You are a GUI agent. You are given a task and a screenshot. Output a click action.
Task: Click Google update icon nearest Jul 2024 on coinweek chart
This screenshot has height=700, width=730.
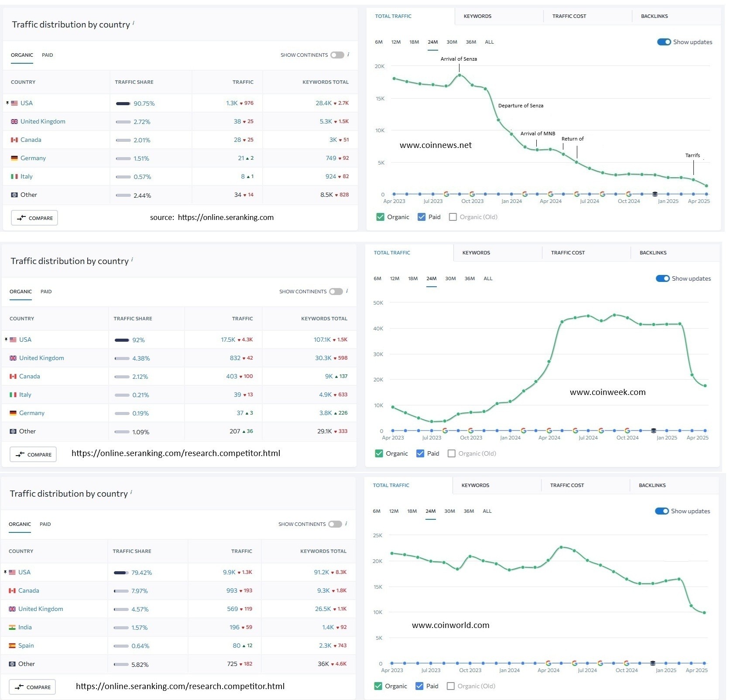pyautogui.click(x=575, y=431)
